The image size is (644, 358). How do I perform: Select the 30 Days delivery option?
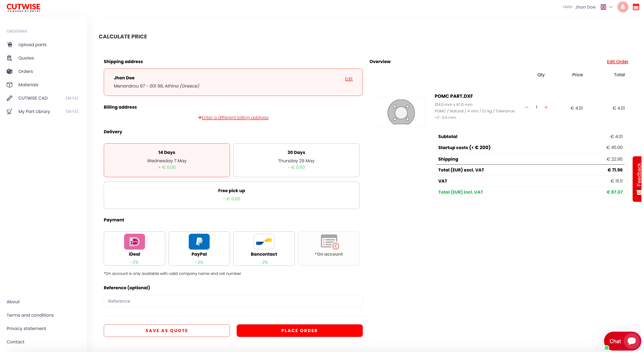(296, 160)
